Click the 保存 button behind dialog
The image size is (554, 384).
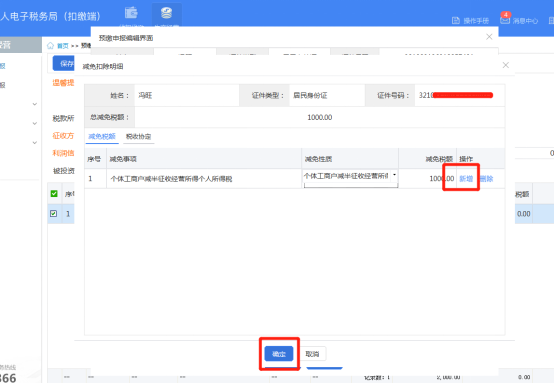(64, 63)
